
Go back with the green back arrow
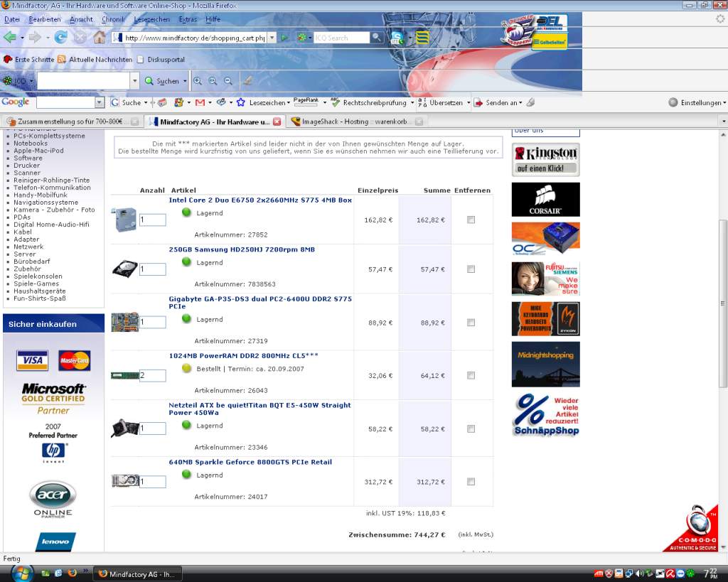[x=9, y=37]
